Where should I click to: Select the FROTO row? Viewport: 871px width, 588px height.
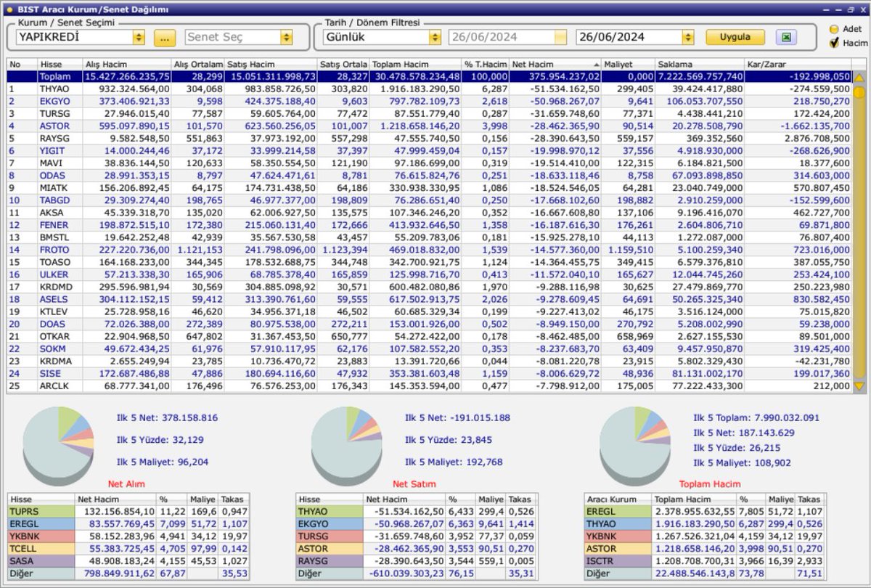429,250
